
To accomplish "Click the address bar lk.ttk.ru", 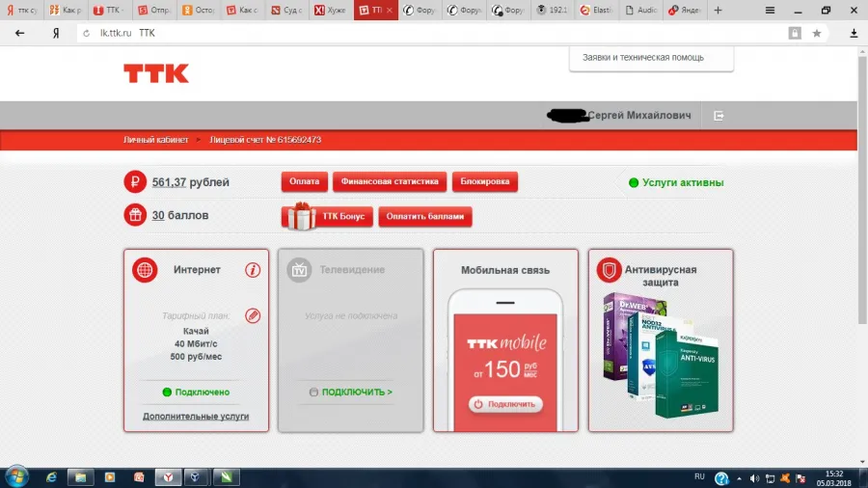I will tap(432, 33).
